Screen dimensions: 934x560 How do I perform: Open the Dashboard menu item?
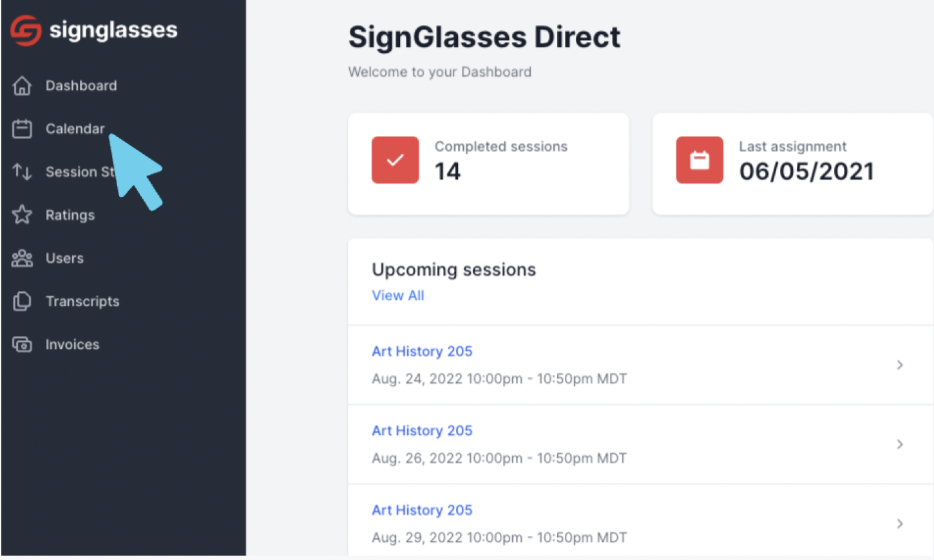81,86
